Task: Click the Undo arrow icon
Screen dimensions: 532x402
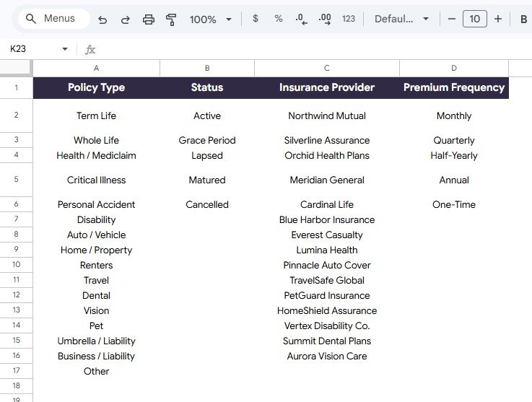Action: coord(103,19)
